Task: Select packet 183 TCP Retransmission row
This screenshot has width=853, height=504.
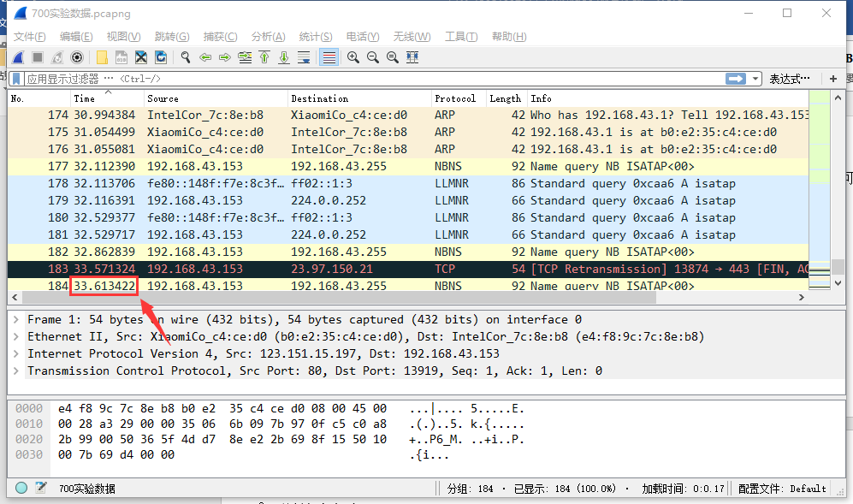Action: (x=408, y=269)
